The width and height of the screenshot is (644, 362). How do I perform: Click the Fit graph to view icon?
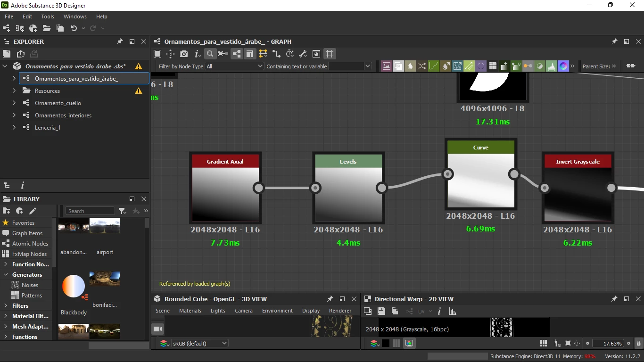point(157,54)
